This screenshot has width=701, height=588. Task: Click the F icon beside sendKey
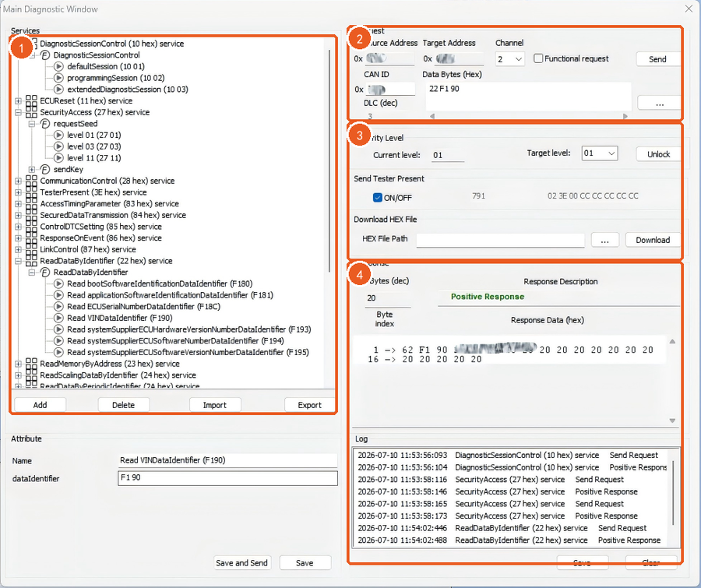(x=45, y=169)
